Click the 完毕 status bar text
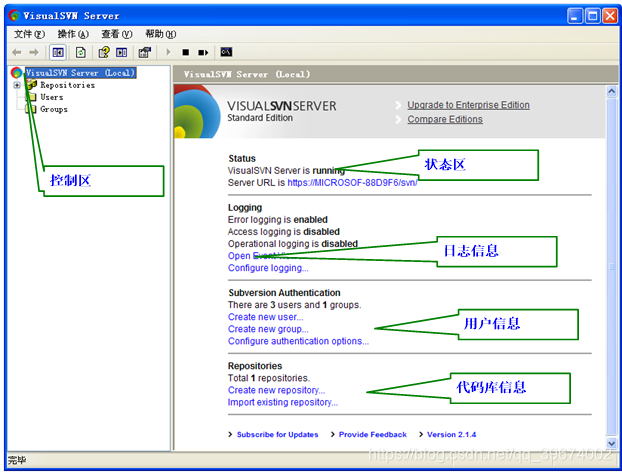622x473 pixels. pyautogui.click(x=17, y=460)
